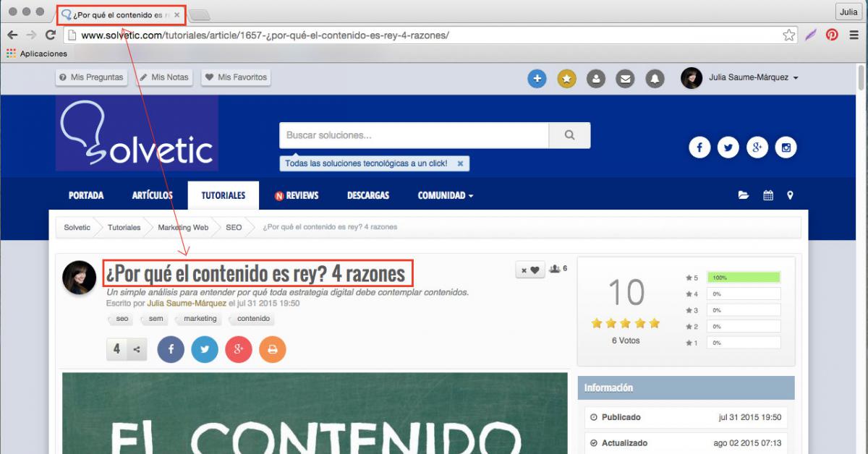Screen dimensions: 868x454
Task: Open author link Julia Saume-Márquez
Action: click(x=187, y=304)
